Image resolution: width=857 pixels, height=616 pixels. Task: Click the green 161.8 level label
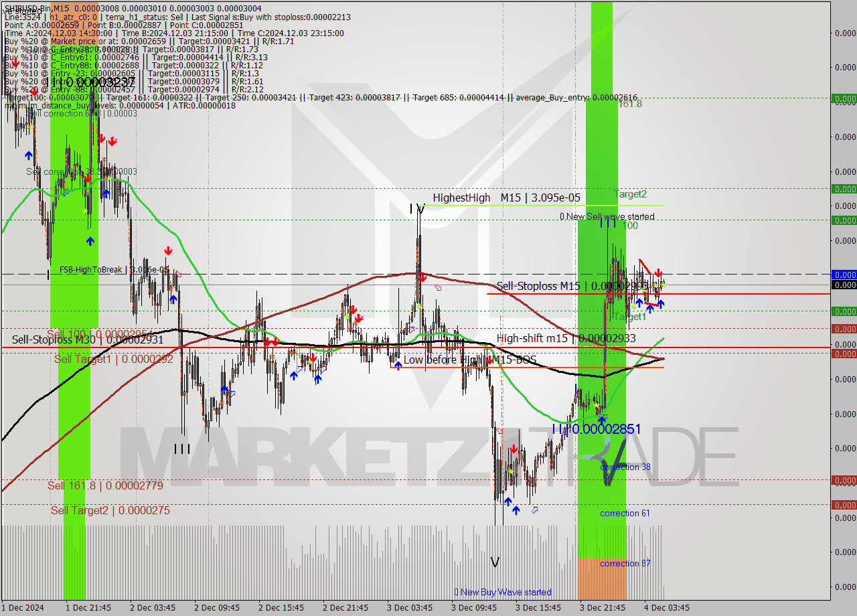(x=630, y=104)
